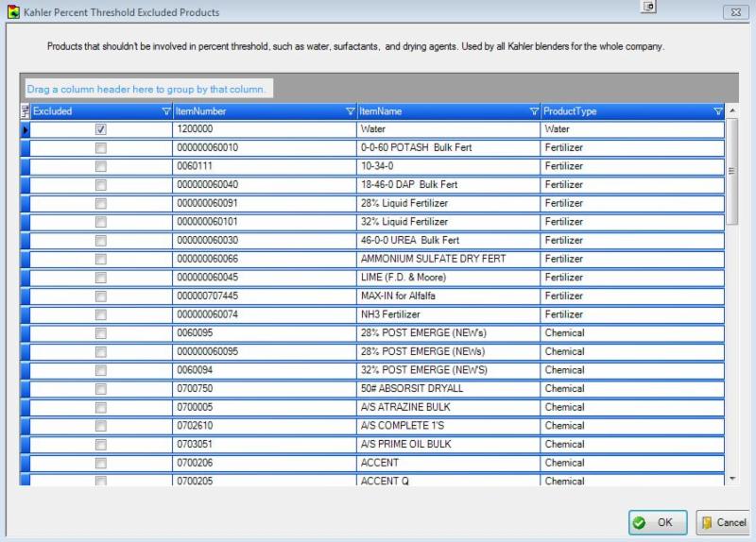Image resolution: width=756 pixels, height=542 pixels.
Task: Select the Water row indicator arrow
Action: click(26, 129)
